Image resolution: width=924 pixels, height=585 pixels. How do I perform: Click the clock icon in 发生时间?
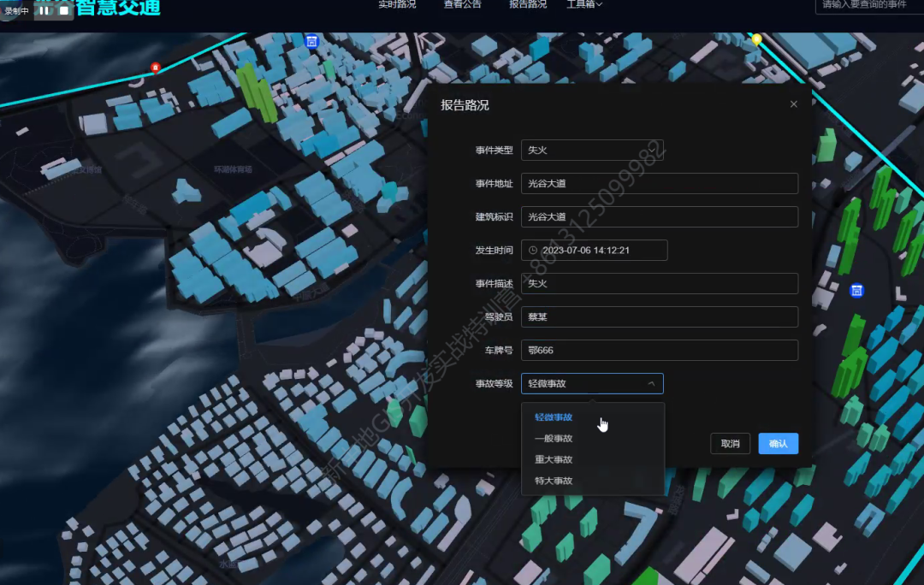click(x=533, y=251)
